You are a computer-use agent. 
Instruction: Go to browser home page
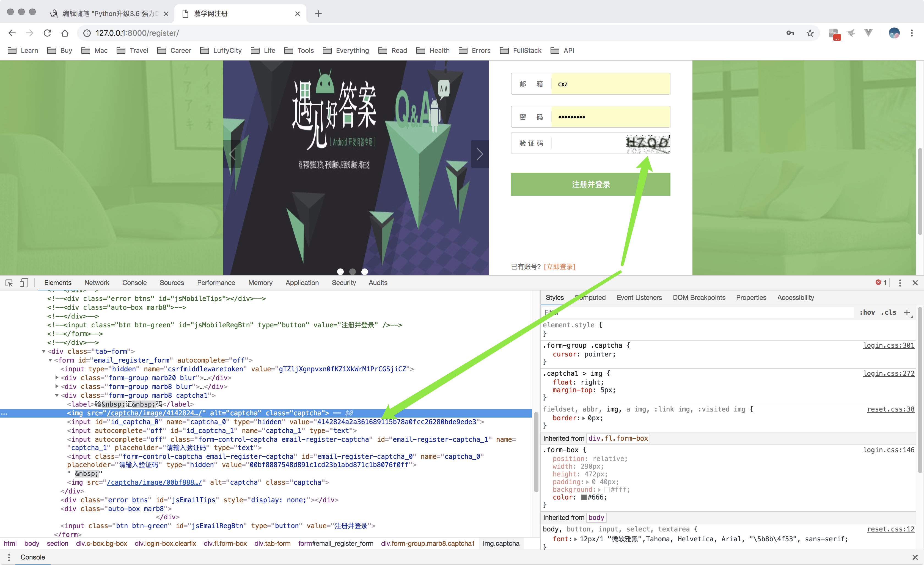65,33
